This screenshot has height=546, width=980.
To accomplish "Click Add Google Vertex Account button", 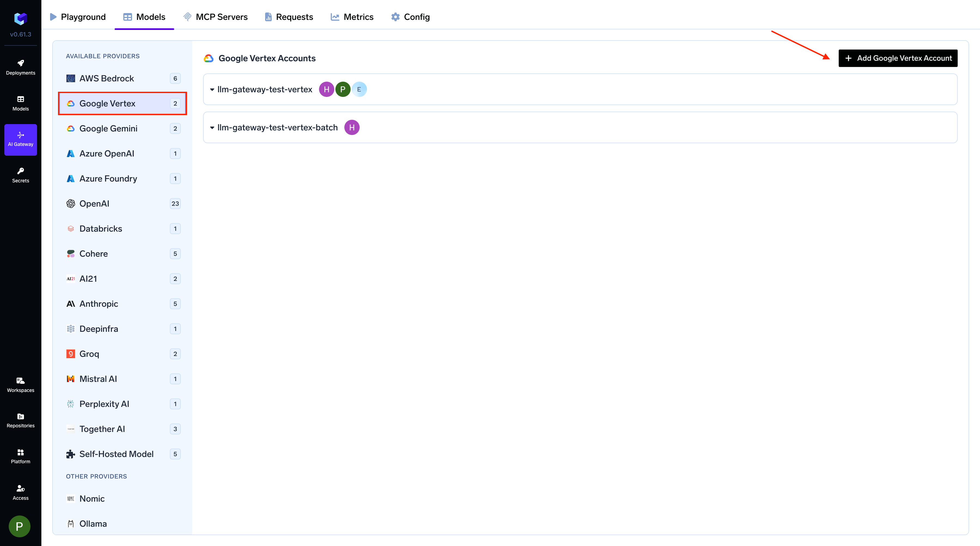I will 898,58.
